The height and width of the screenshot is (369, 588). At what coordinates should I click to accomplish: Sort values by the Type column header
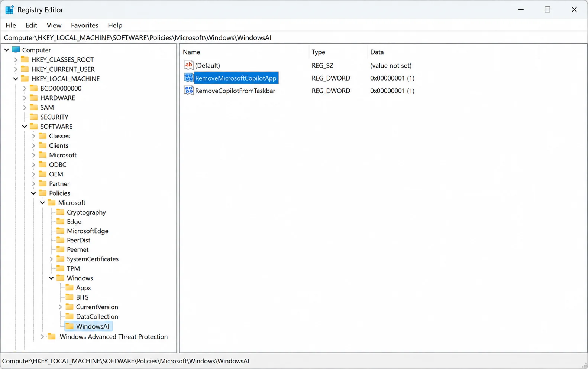click(338, 52)
